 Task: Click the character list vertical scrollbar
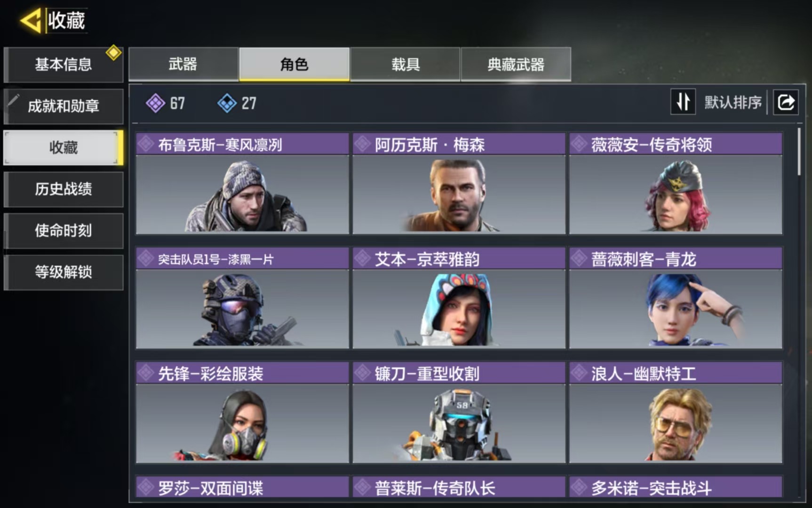[799, 152]
